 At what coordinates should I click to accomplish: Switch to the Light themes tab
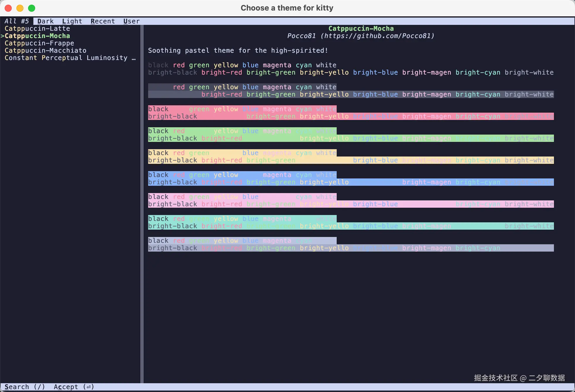coord(72,21)
